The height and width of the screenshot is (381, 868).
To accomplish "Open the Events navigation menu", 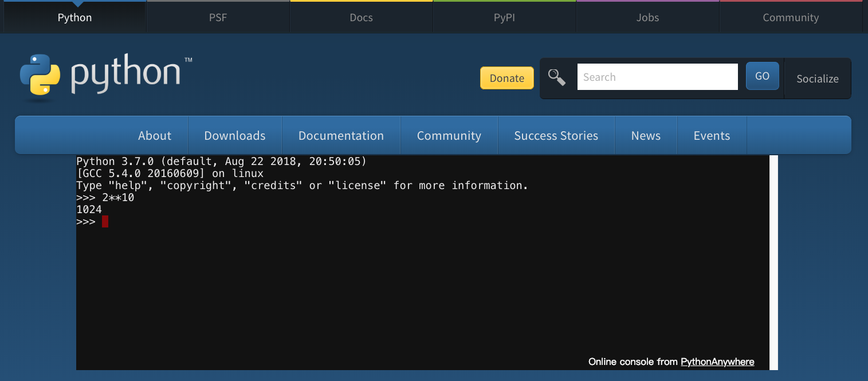I will [712, 136].
